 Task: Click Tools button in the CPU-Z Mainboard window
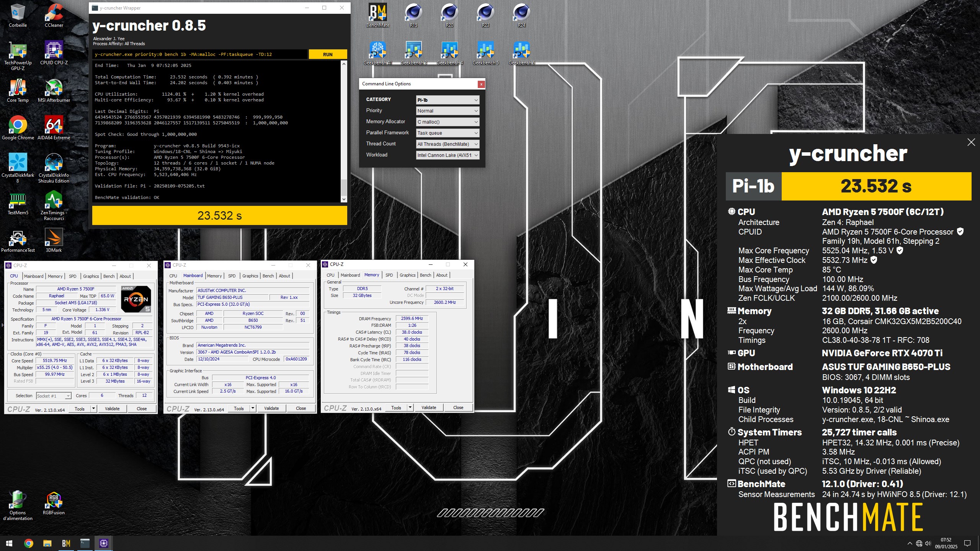click(238, 408)
